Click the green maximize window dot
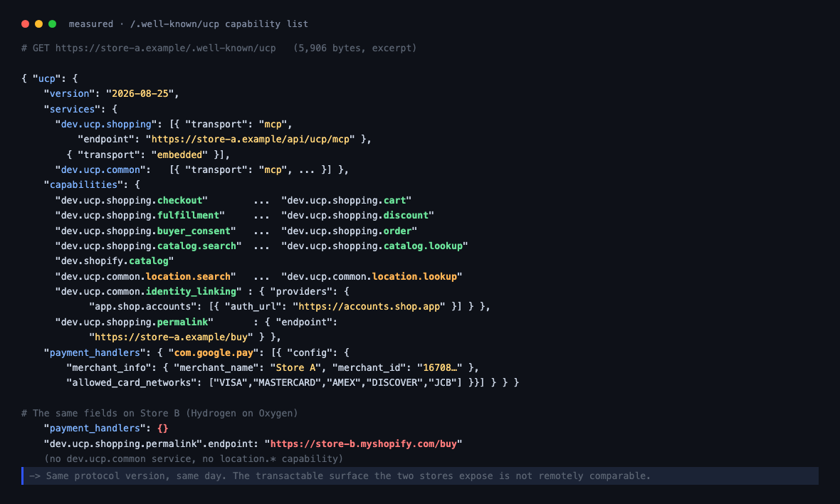 53,23
